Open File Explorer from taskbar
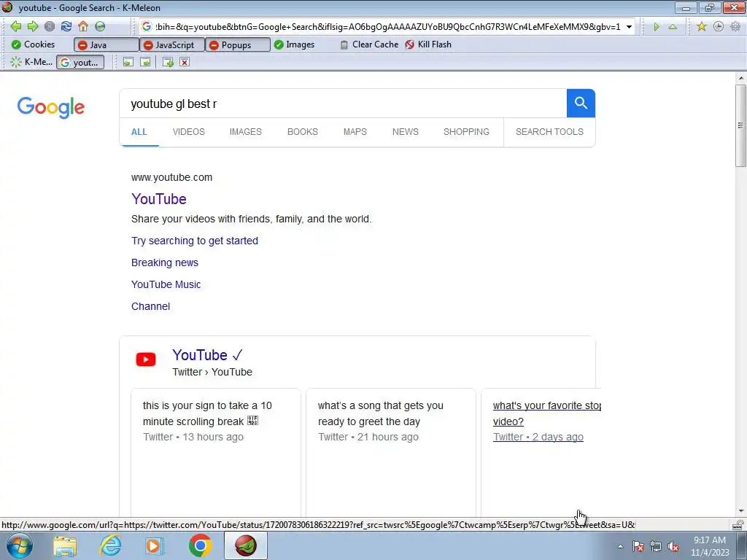The image size is (747, 560). click(65, 546)
